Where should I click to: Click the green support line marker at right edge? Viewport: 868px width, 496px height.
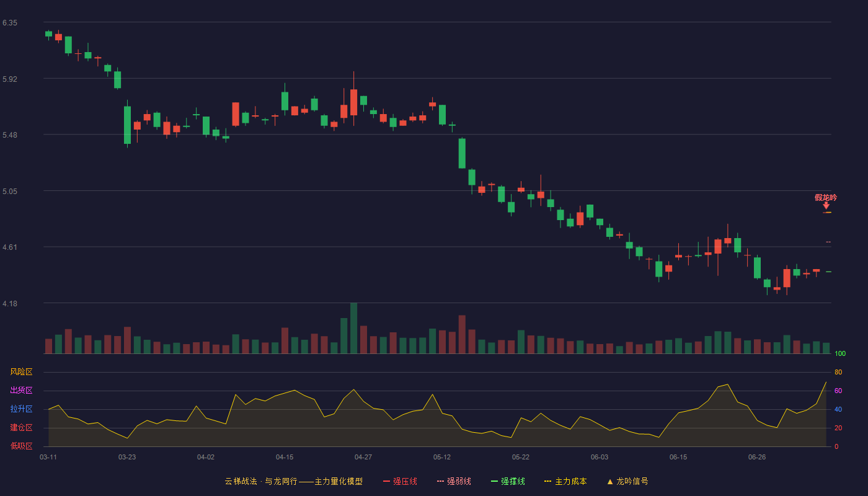[x=828, y=272]
